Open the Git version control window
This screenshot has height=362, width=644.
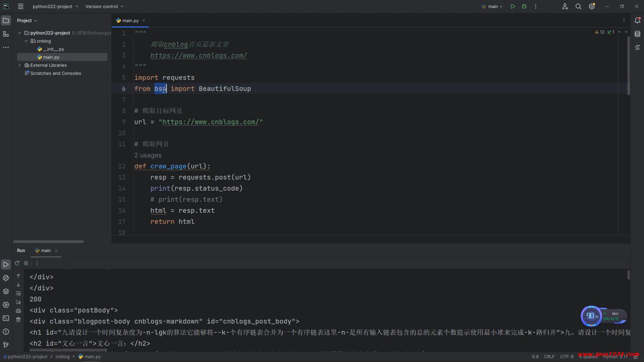6,345
